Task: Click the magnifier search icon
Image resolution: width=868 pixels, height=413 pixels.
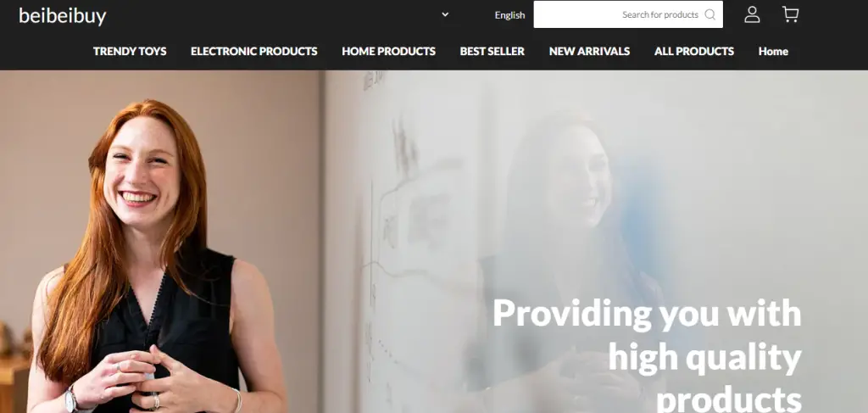Action: pos(709,15)
